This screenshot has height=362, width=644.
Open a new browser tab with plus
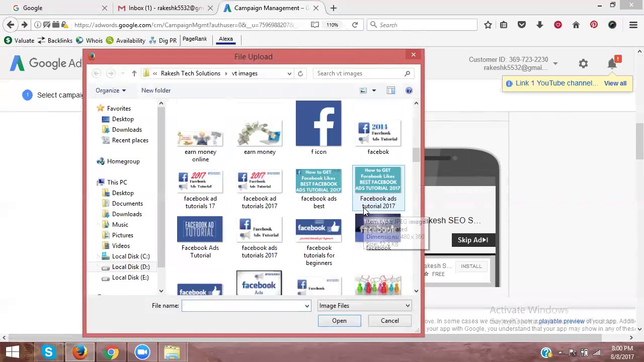333,8
